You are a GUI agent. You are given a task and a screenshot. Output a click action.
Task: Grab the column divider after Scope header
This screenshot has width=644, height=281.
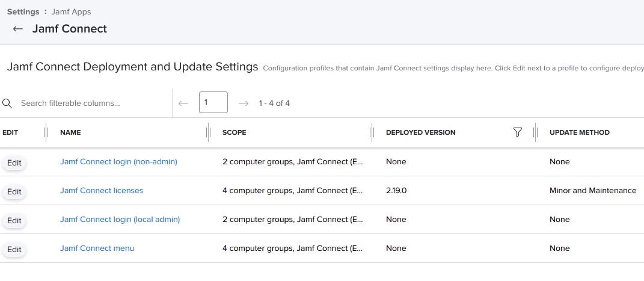pyautogui.click(x=372, y=132)
